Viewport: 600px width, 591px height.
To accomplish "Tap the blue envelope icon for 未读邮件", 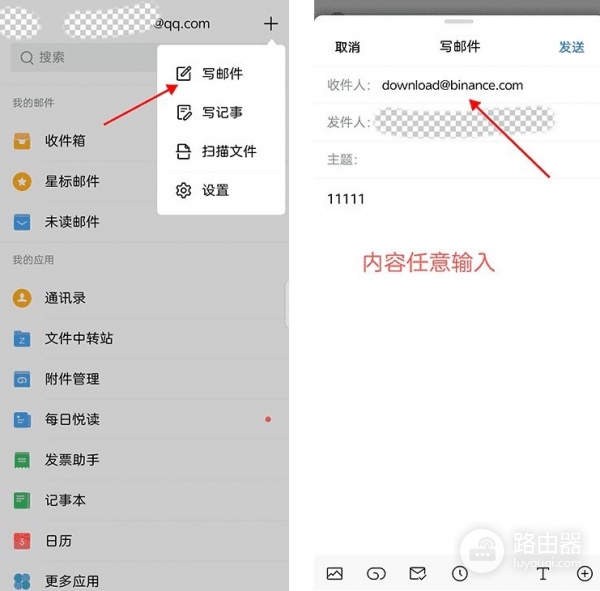I will coord(22,222).
